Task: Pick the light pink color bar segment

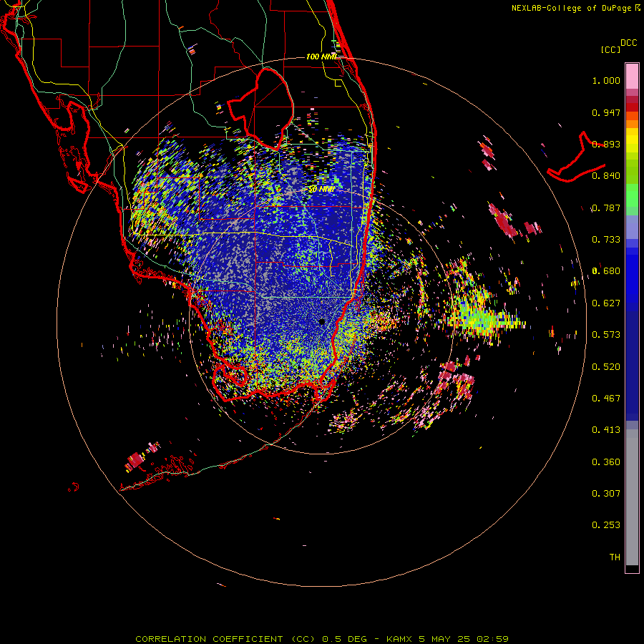Action: pos(632,77)
